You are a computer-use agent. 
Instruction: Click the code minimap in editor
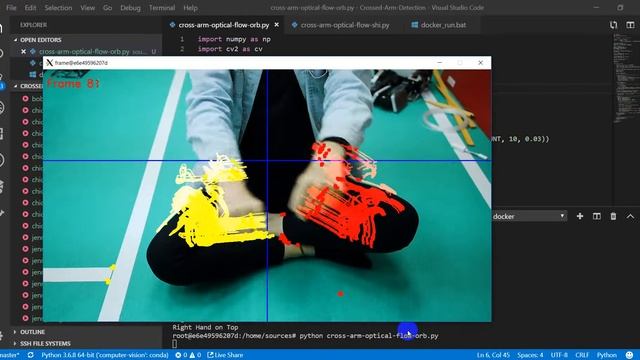(x=625, y=78)
